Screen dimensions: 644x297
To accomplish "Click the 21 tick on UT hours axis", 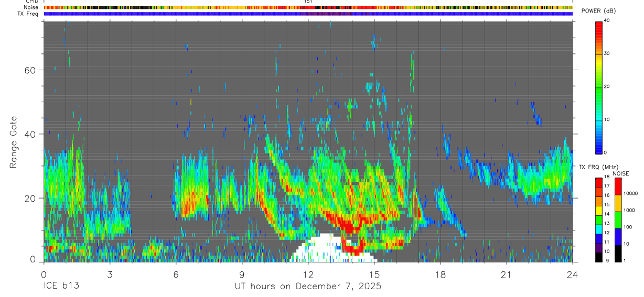I will coord(507,274).
